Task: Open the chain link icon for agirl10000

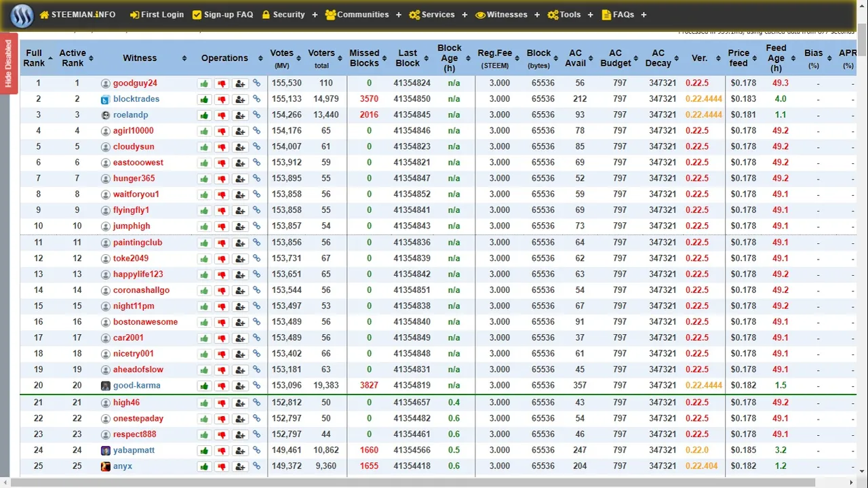Action: click(257, 131)
